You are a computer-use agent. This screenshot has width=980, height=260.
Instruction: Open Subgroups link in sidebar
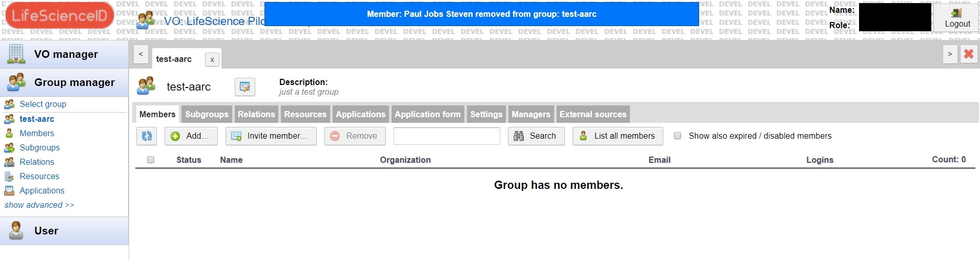point(39,147)
